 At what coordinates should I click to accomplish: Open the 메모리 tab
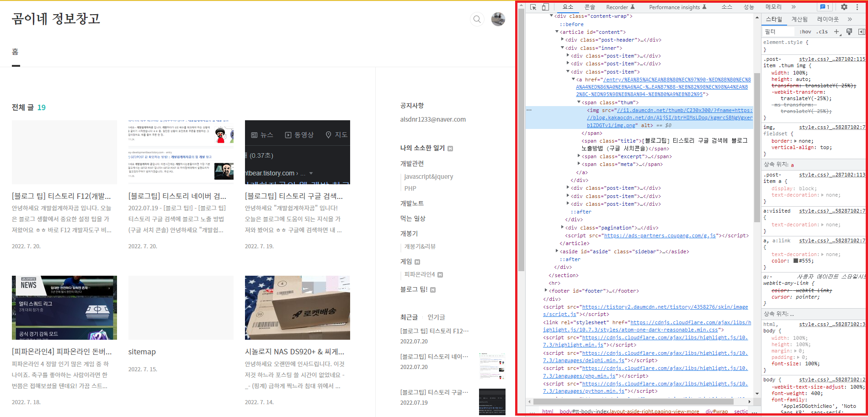(773, 7)
